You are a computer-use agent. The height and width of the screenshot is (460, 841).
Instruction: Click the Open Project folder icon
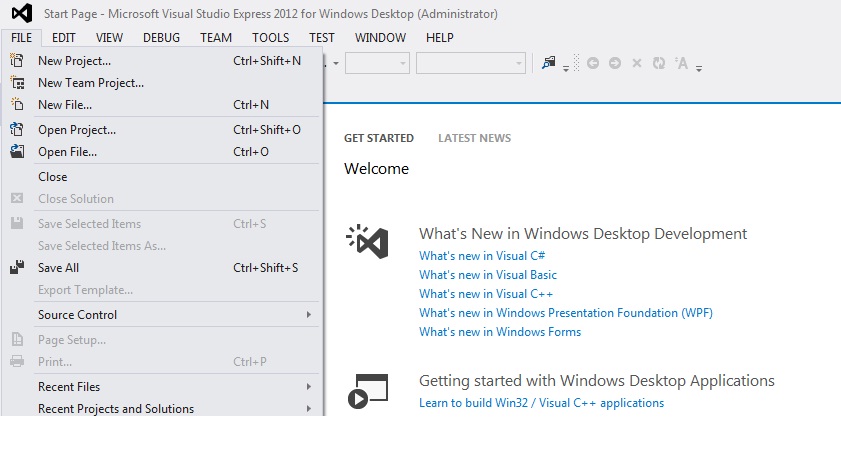tap(16, 130)
